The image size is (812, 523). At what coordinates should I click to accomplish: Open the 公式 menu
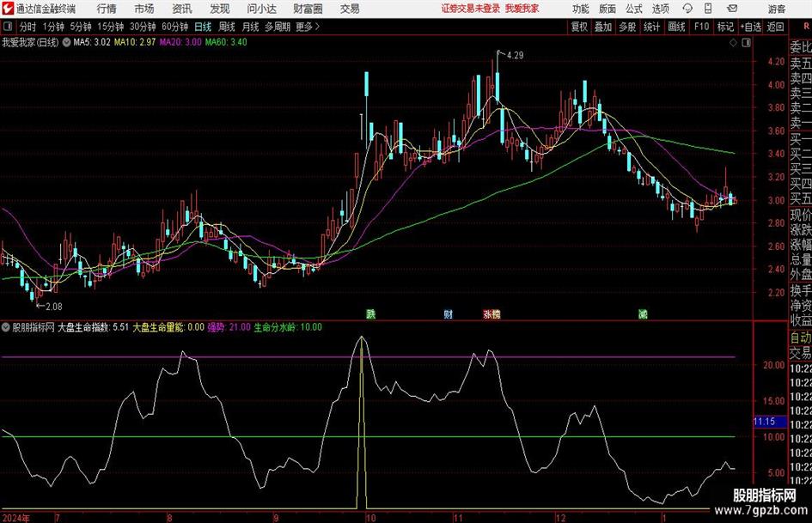(634, 9)
